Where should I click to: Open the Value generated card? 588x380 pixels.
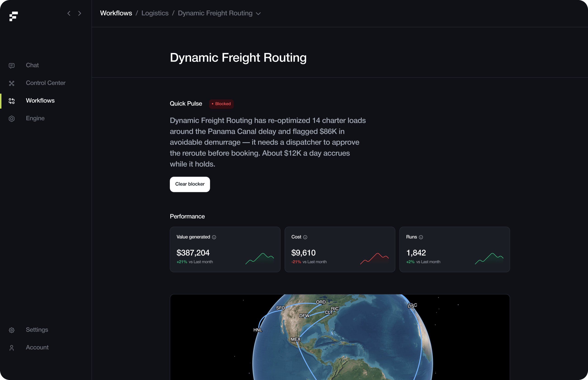[225, 250]
